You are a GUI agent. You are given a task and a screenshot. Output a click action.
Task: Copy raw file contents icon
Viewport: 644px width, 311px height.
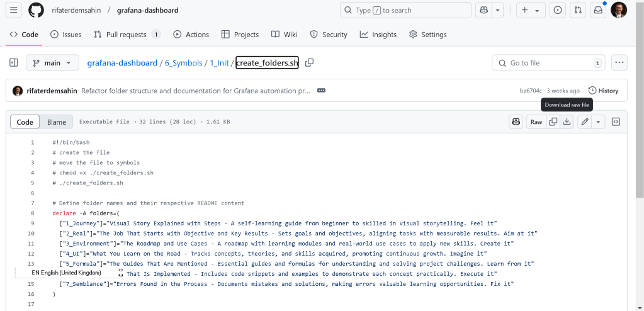pos(553,122)
